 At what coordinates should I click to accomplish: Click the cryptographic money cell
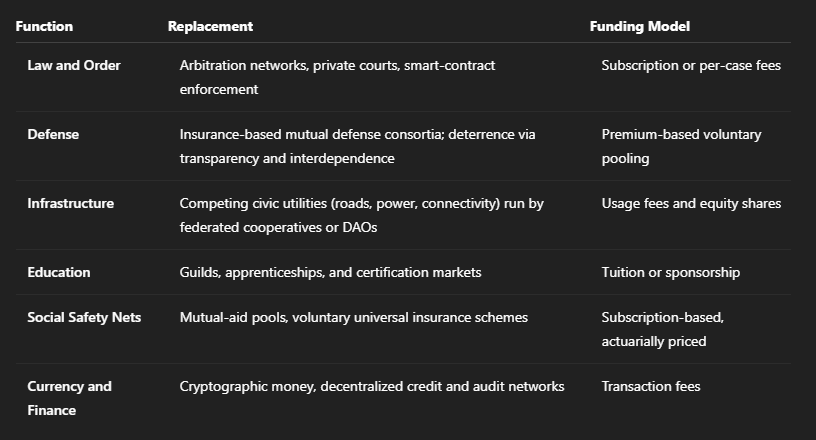point(371,387)
